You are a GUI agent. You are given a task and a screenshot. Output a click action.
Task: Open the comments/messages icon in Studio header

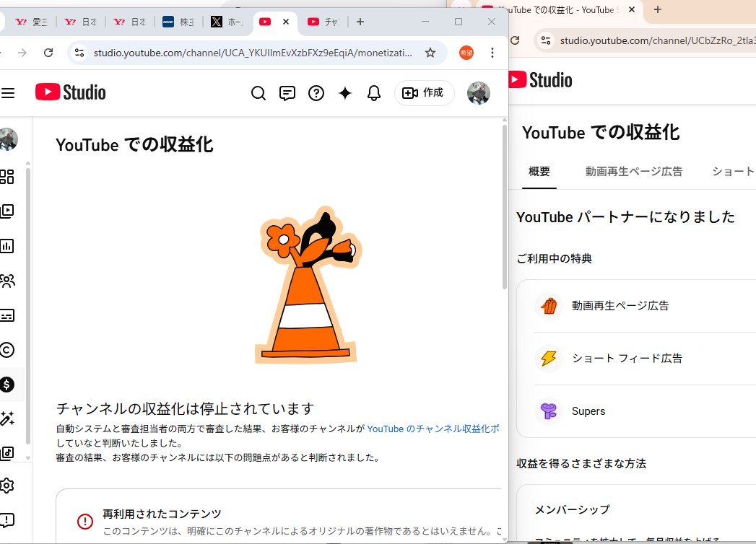pyautogui.click(x=287, y=93)
